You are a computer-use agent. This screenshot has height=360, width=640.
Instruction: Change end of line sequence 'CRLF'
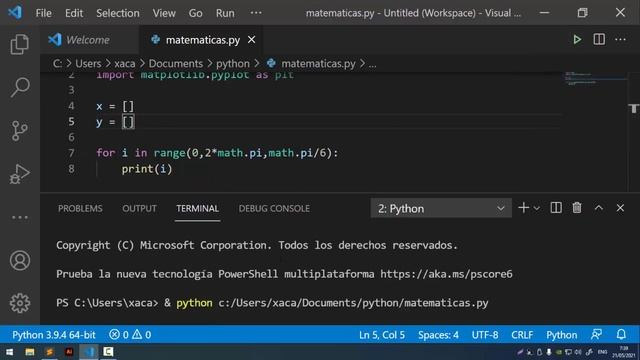click(522, 335)
